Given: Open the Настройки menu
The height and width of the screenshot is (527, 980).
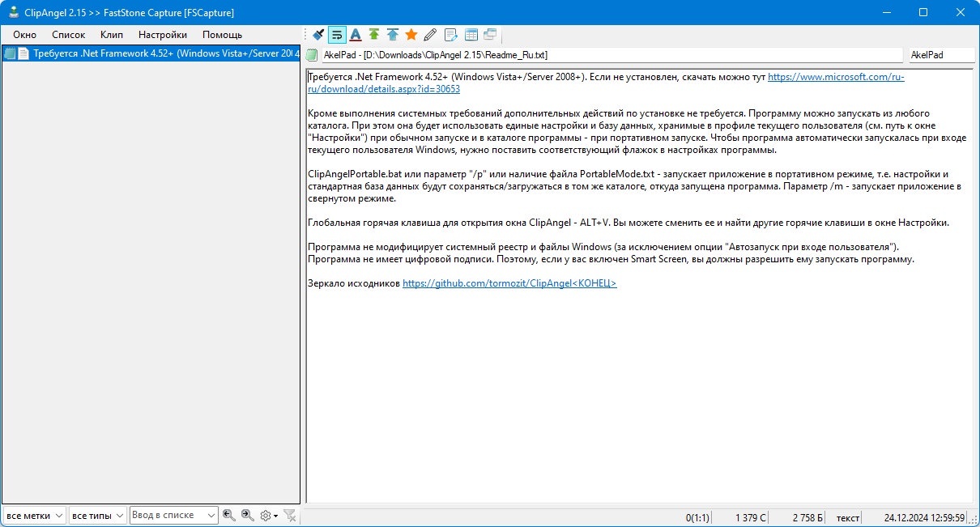Looking at the screenshot, I should 163,35.
